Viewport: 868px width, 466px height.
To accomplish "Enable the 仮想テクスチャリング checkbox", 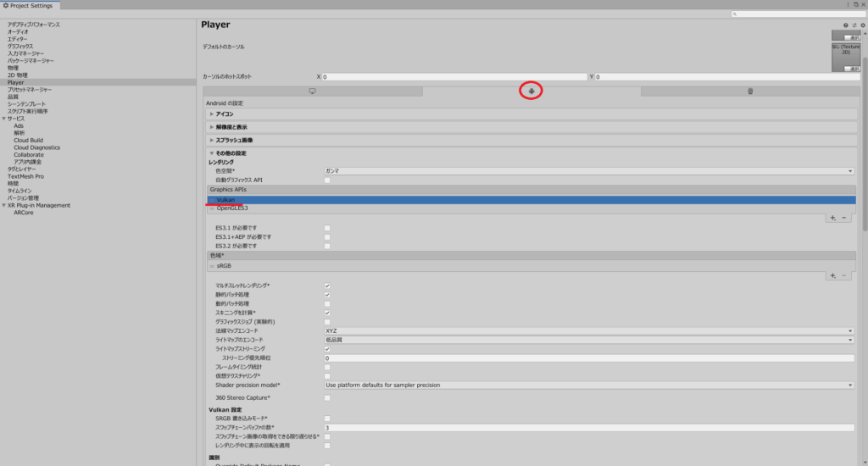I will pyautogui.click(x=327, y=376).
